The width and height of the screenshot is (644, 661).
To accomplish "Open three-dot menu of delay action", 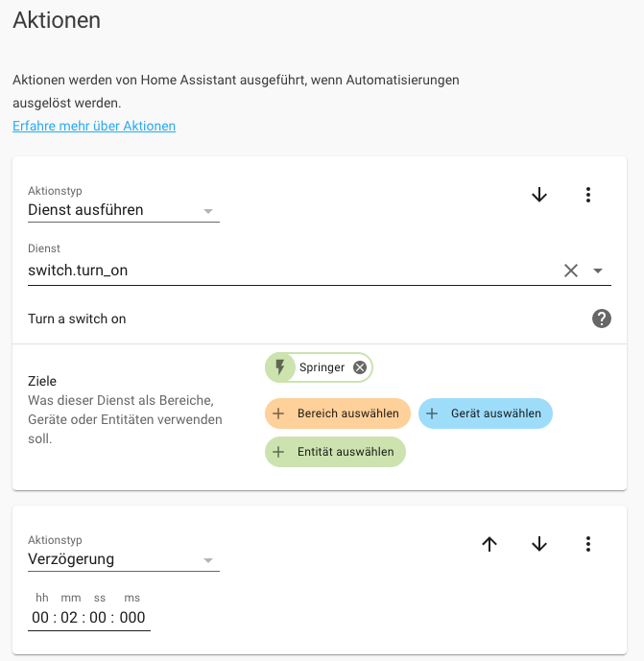I will click(x=588, y=544).
